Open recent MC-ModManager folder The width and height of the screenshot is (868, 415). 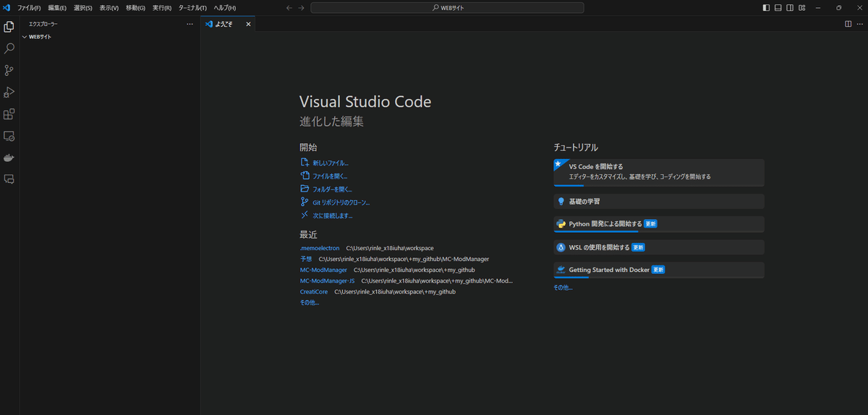[x=323, y=270]
